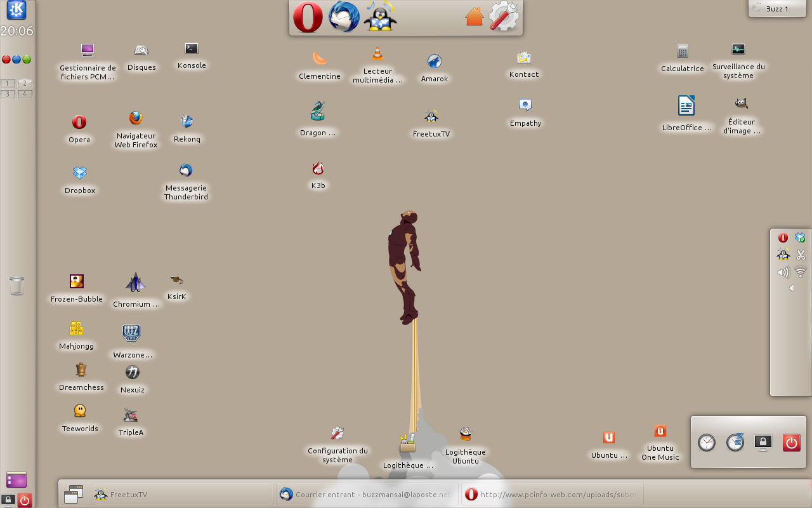Expand hidden system tray icons arrow
The image size is (812, 508).
[792, 288]
